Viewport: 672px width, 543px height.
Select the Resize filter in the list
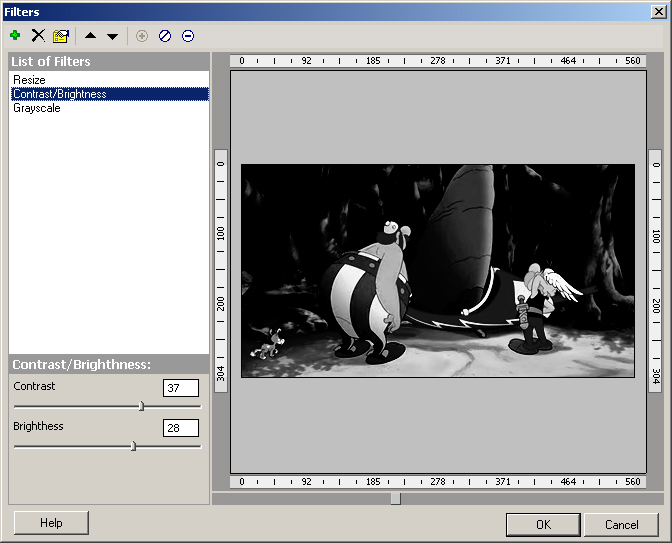coord(109,80)
